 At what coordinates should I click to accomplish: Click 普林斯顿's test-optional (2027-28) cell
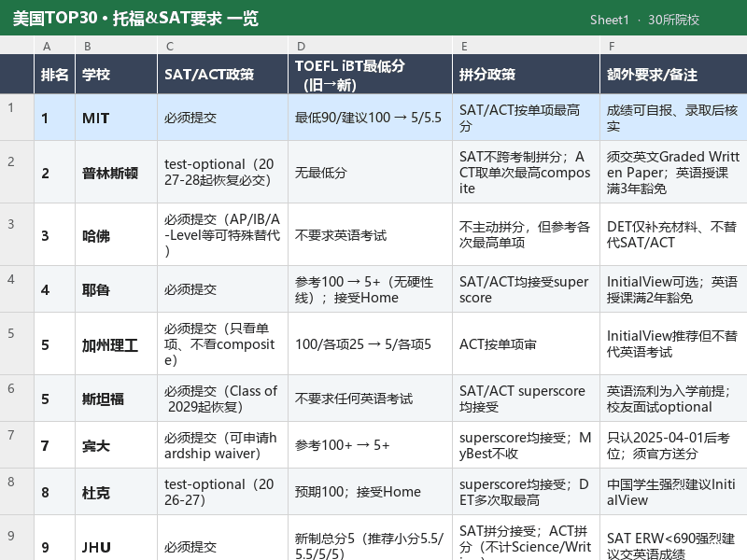[222, 173]
